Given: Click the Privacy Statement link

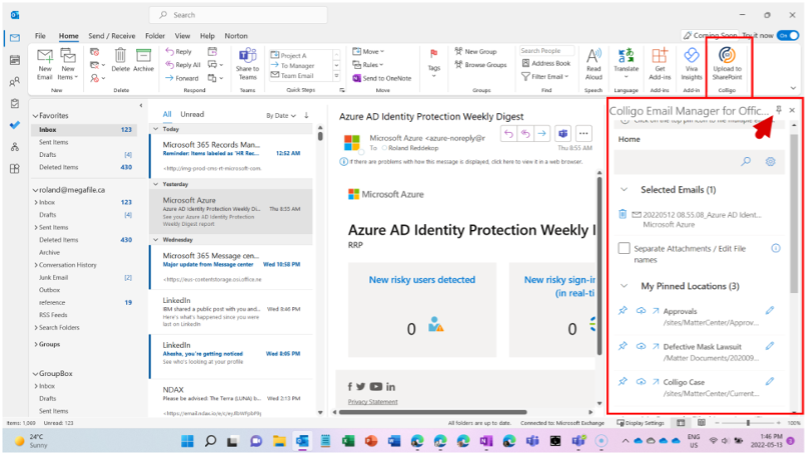Looking at the screenshot, I should coord(373,401).
